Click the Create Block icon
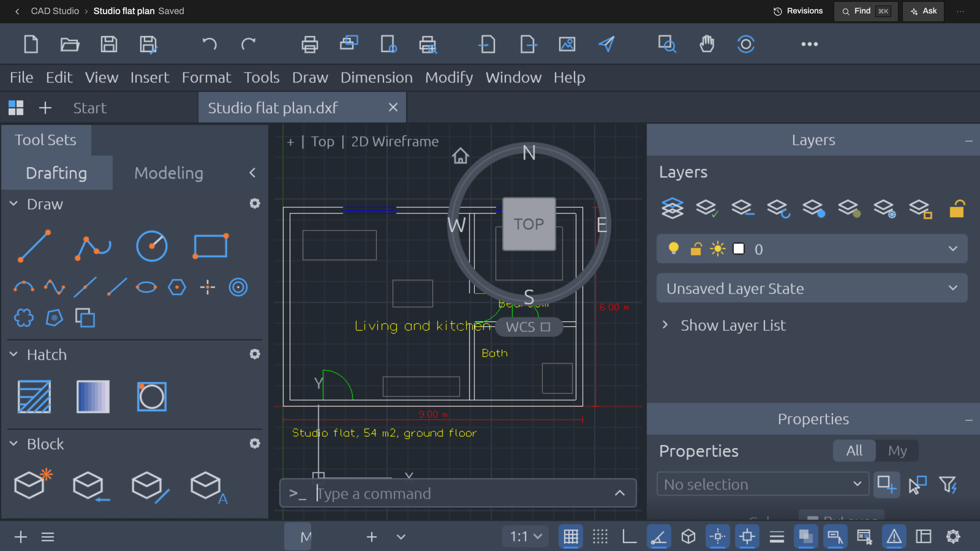The width and height of the screenshot is (980, 551). (x=33, y=484)
